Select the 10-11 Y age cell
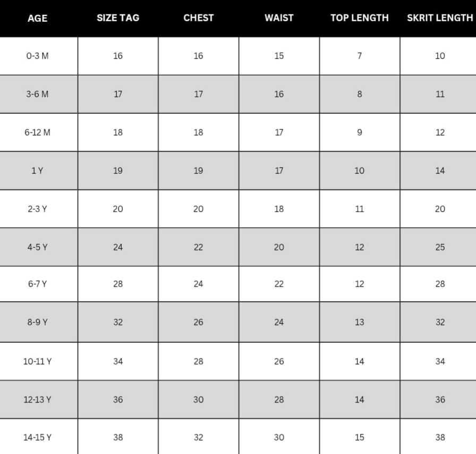476x454 pixels. [37, 361]
